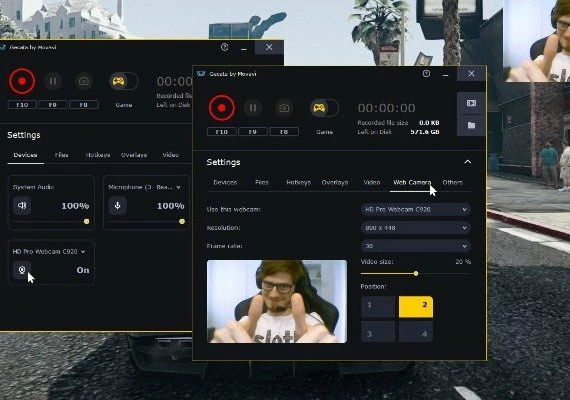Adjust System Audio volume slider
The height and width of the screenshot is (400, 570).
coord(51,221)
